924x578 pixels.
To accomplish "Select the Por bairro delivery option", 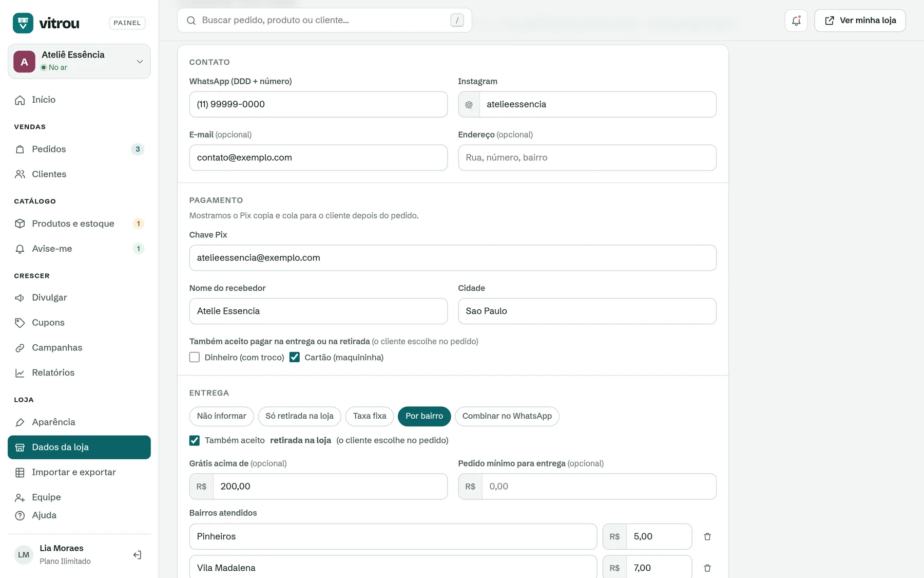I will coord(424,416).
